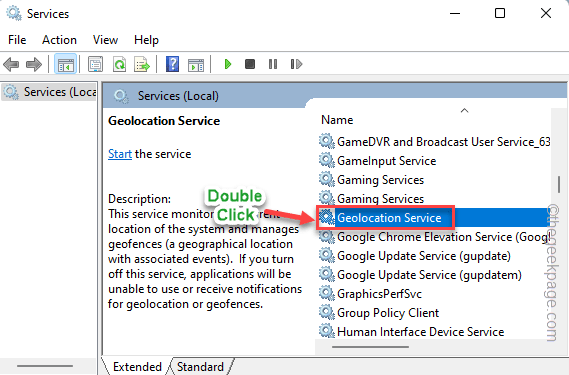Click the Name column header
The image size is (569, 375).
coord(337,120)
